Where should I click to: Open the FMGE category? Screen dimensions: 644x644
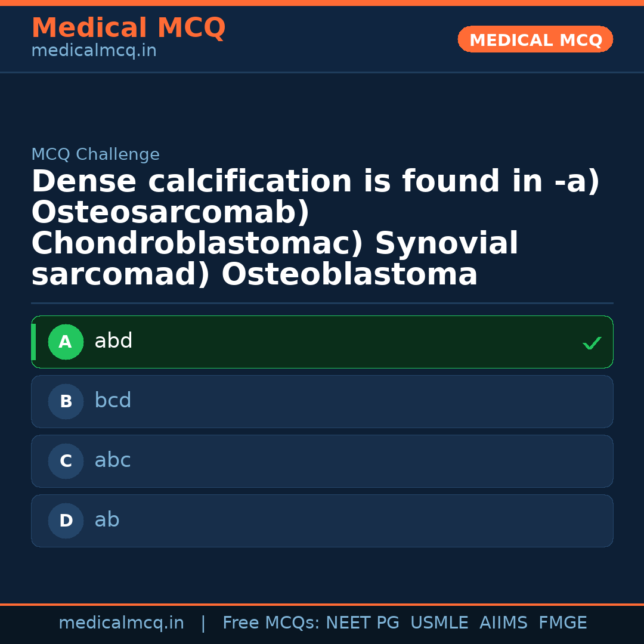click(562, 623)
